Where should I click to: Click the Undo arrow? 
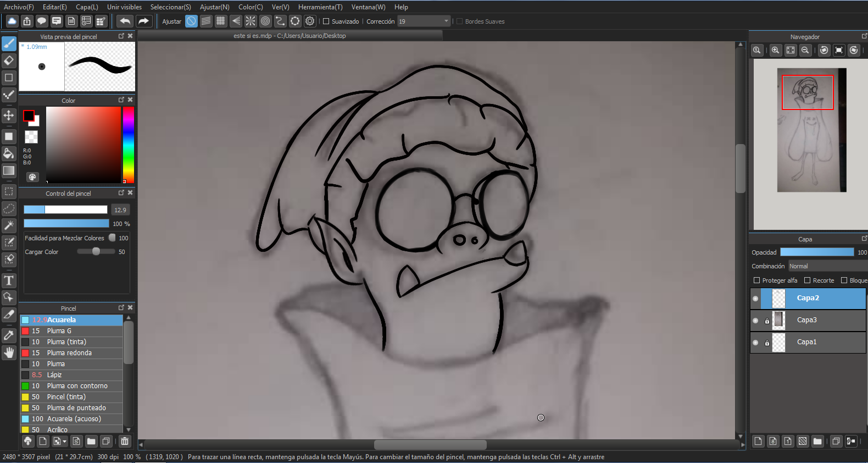coord(125,21)
